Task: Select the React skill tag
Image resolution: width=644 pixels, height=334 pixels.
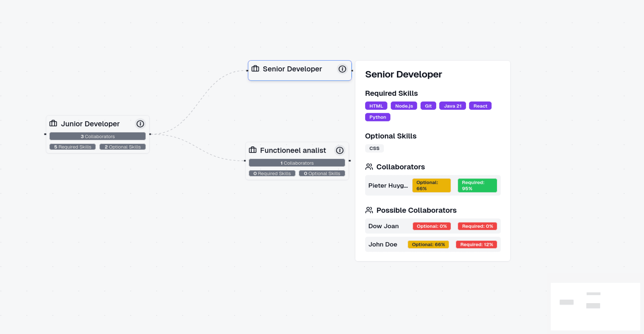Action: (480, 106)
